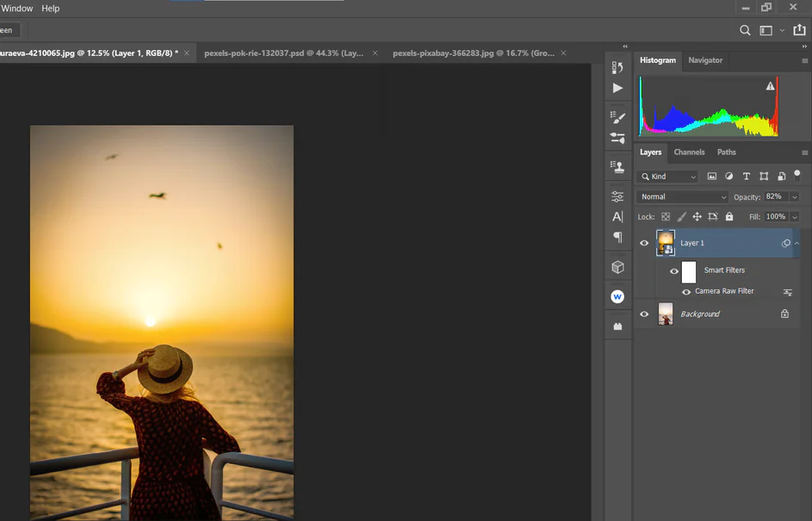Switch to the Channels tab
The height and width of the screenshot is (521, 812).
click(689, 152)
